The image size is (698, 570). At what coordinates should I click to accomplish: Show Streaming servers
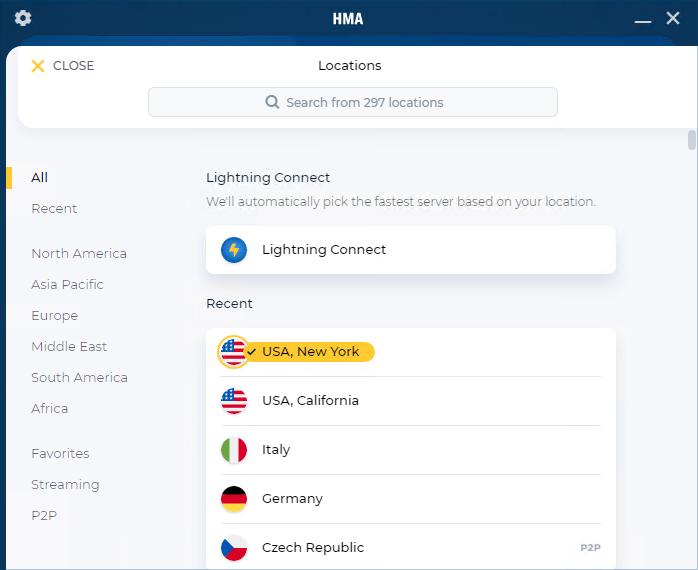point(65,485)
